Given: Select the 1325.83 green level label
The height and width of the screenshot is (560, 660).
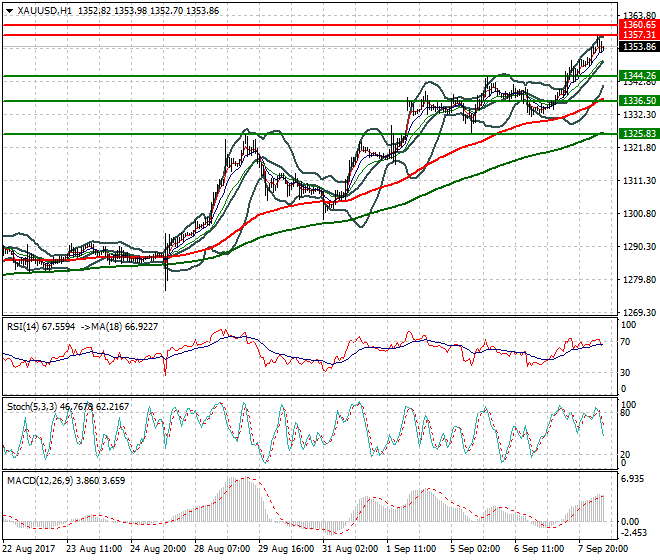Looking at the screenshot, I should [x=639, y=133].
